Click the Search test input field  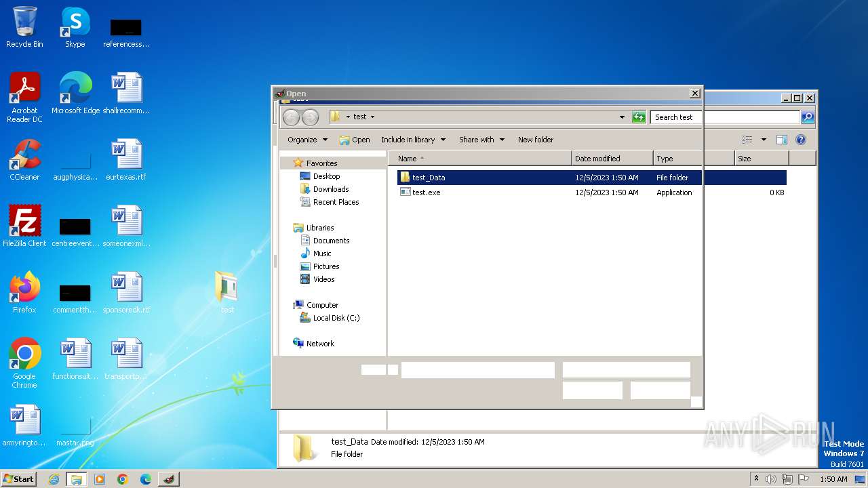point(725,117)
